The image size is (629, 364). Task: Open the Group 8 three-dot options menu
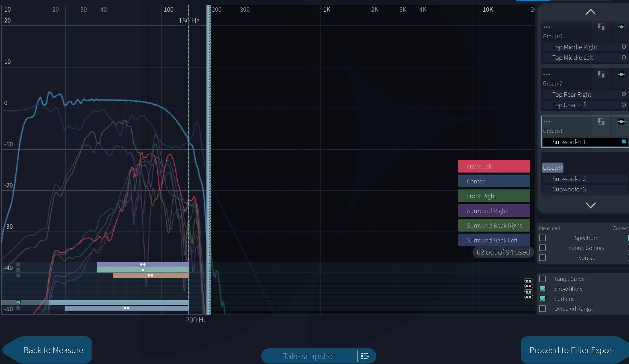547,122
